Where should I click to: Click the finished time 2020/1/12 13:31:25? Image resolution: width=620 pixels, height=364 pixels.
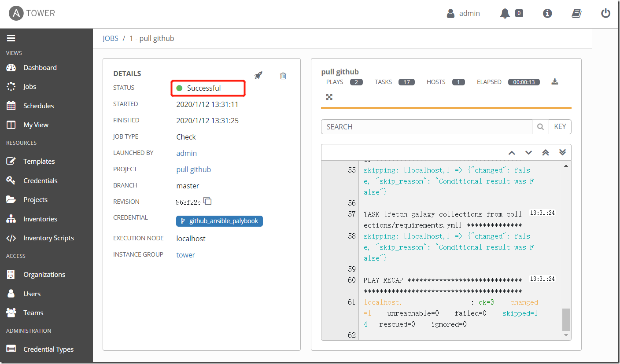207,121
